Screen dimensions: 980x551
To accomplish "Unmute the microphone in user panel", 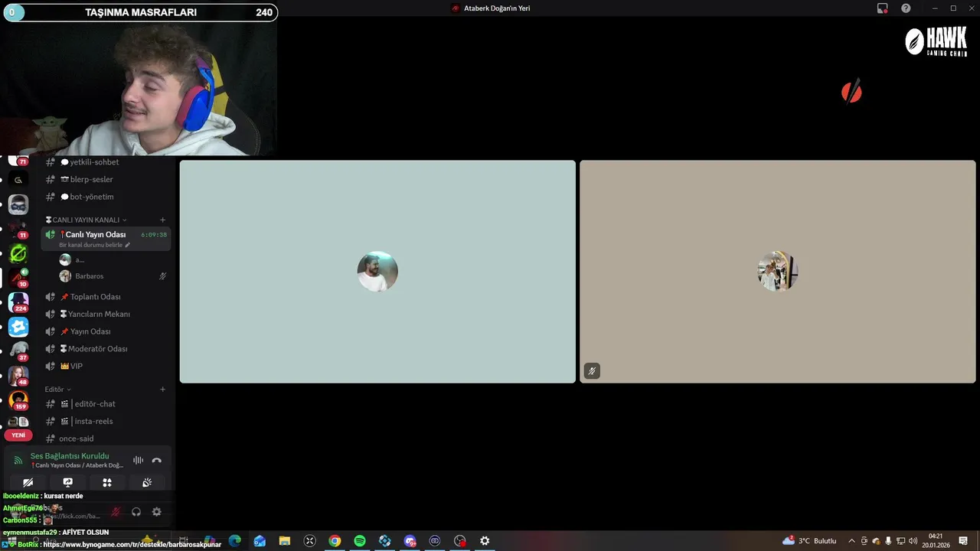I will pyautogui.click(x=116, y=512).
